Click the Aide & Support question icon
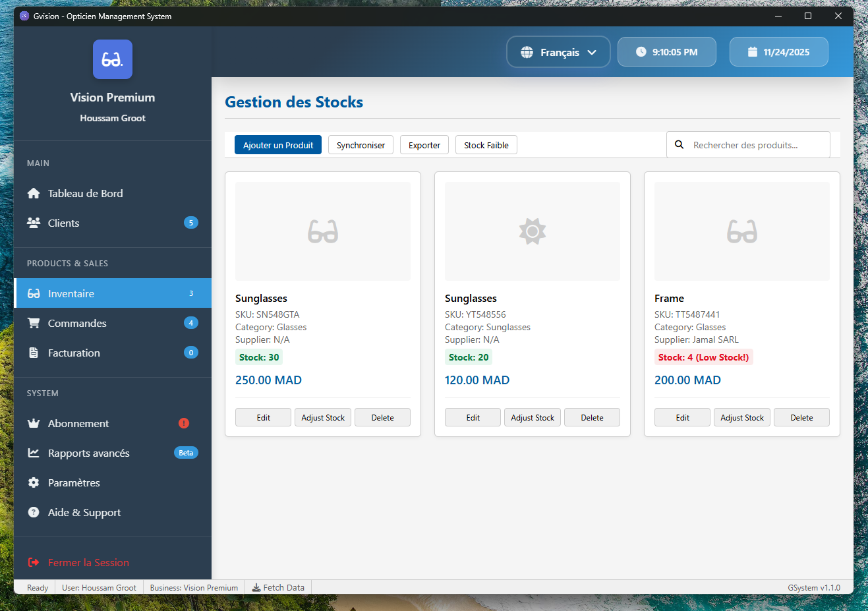This screenshot has width=868, height=611. [32, 512]
